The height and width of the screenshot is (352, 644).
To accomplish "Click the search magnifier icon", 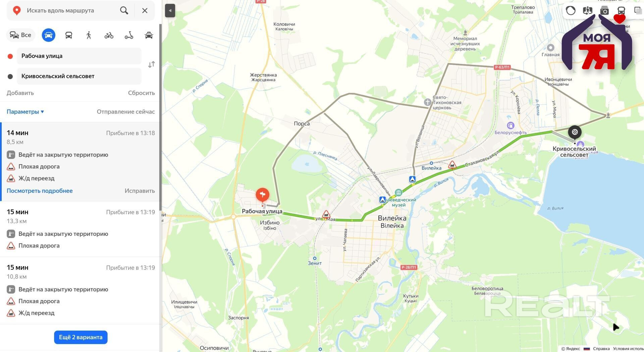I will coord(124,10).
